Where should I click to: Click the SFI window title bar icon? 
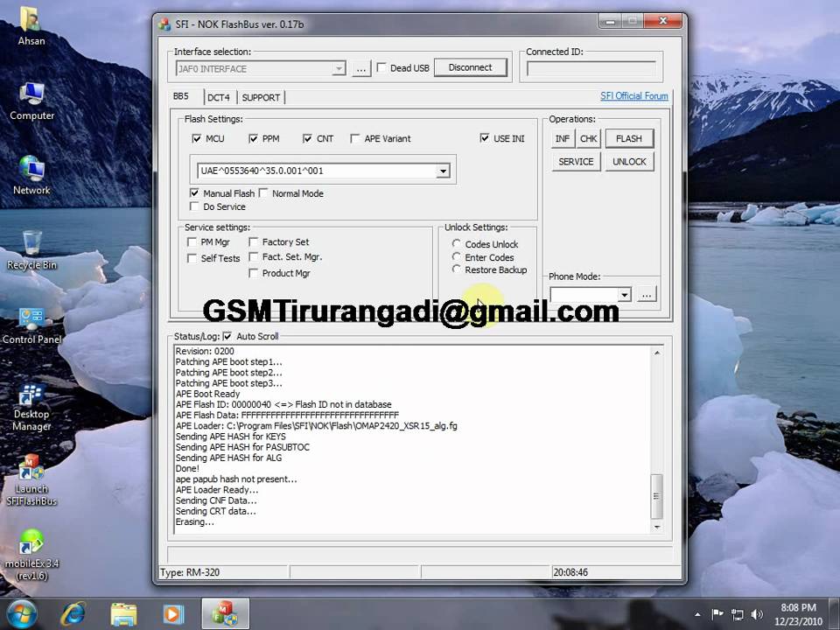pos(164,24)
